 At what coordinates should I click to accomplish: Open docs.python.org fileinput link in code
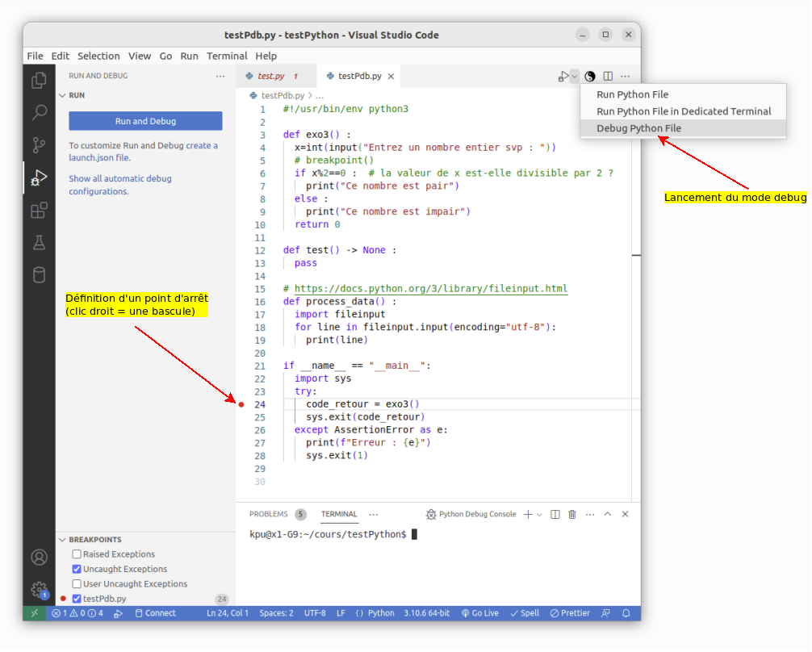[x=431, y=289]
